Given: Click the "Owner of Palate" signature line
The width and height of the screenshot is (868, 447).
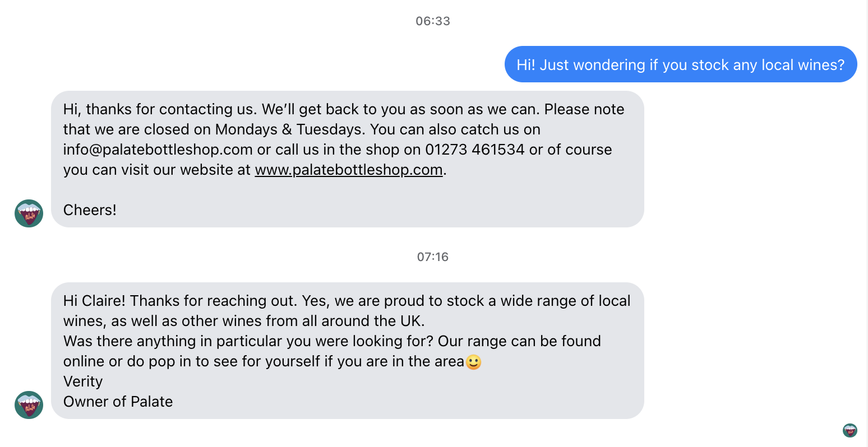Looking at the screenshot, I should point(118,402).
